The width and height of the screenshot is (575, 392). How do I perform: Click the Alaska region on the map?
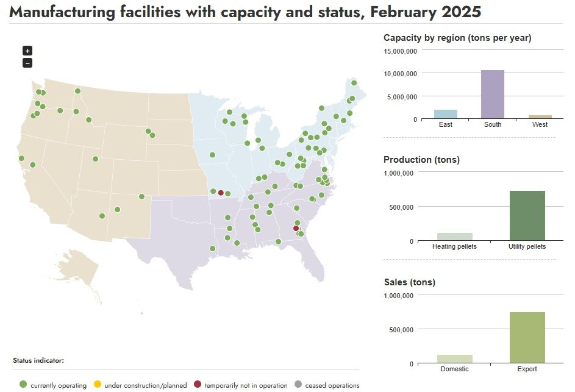click(x=78, y=268)
